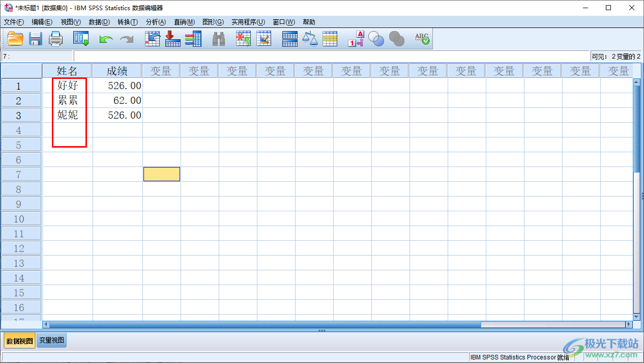
Task: Click the Show all variables icon
Action: (x=397, y=39)
